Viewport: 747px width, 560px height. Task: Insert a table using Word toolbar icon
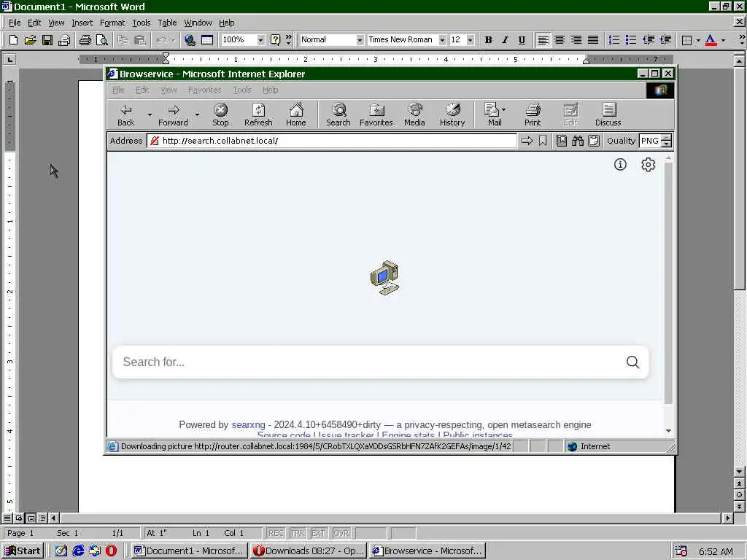pyautogui.click(x=207, y=40)
